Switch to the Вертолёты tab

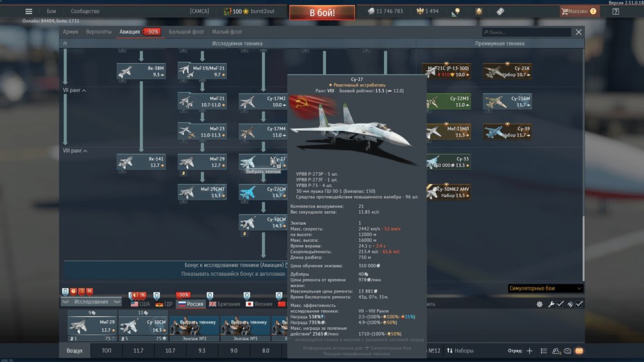tap(99, 32)
